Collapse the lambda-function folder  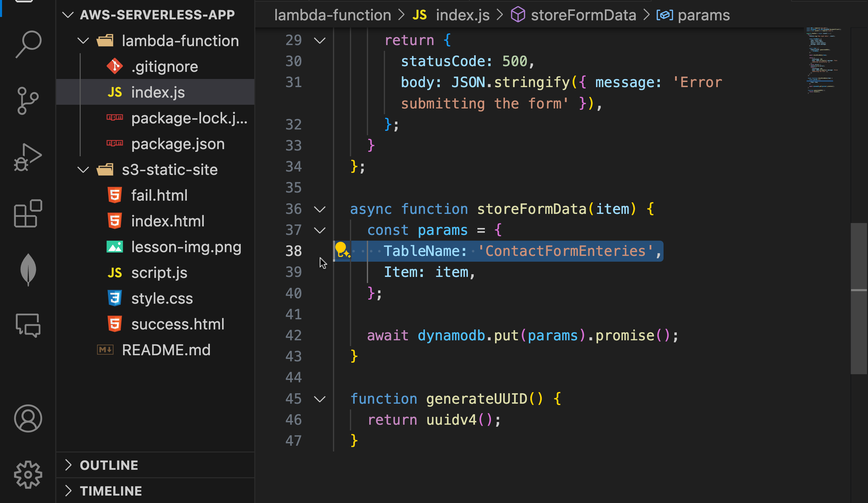83,41
